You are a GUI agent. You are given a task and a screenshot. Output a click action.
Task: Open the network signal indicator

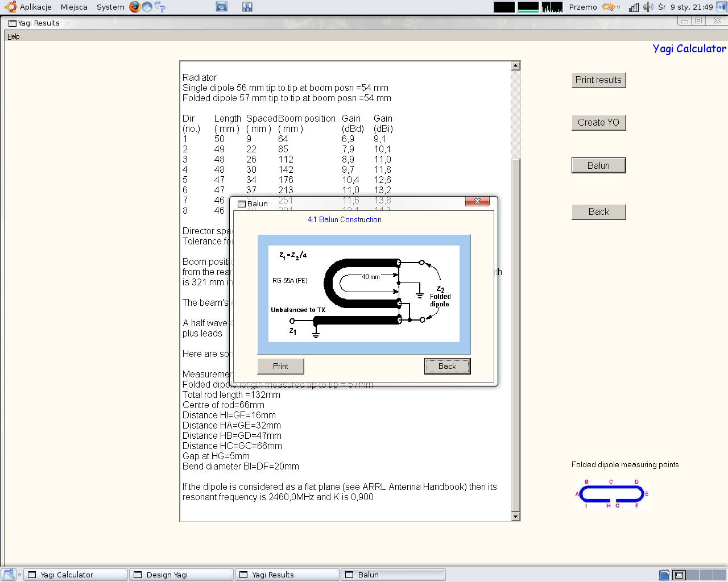pyautogui.click(x=634, y=7)
